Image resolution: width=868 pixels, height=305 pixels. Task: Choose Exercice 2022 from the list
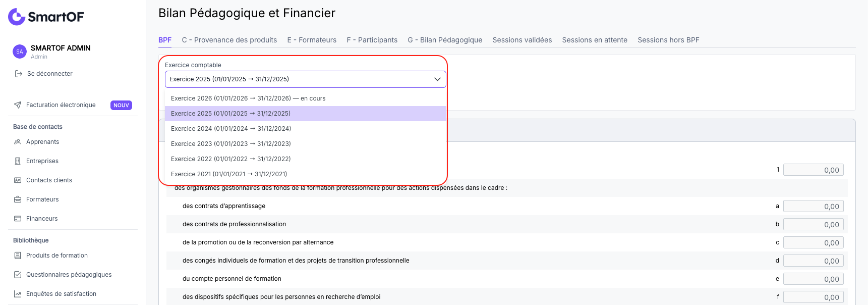306,159
